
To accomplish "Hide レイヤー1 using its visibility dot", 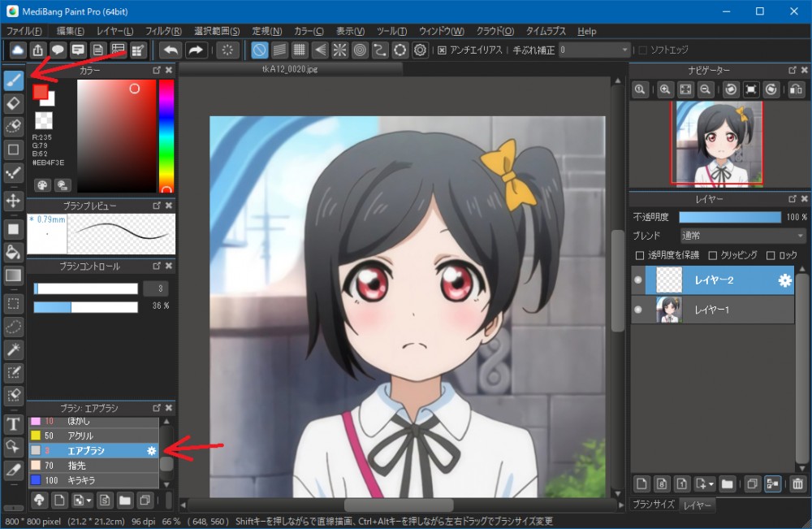I will click(638, 310).
